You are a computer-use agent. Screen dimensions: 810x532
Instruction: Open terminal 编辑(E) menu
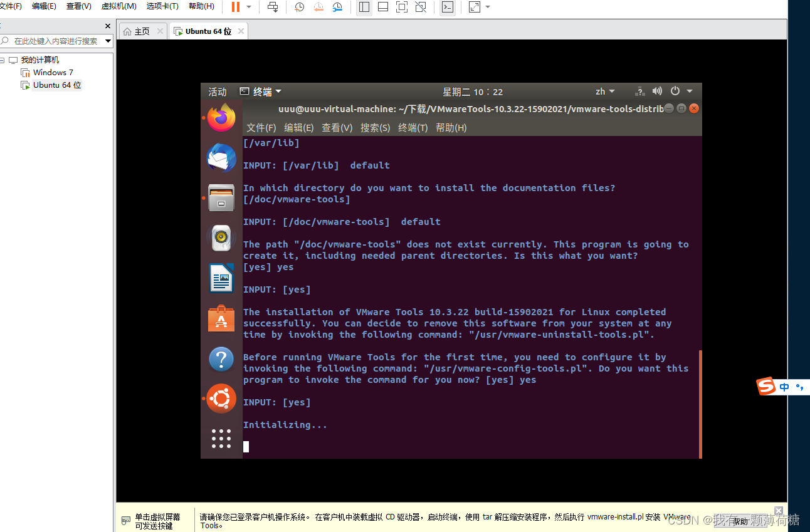tap(299, 128)
